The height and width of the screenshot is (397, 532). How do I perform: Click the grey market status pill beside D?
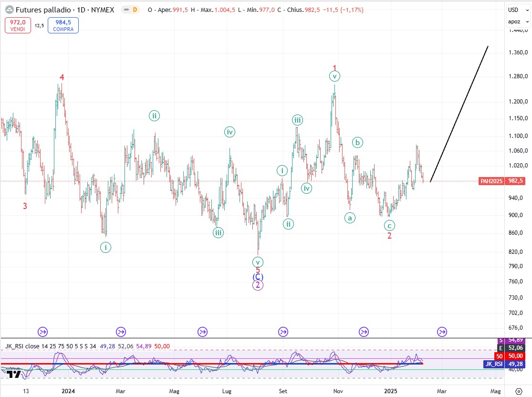coord(126,10)
